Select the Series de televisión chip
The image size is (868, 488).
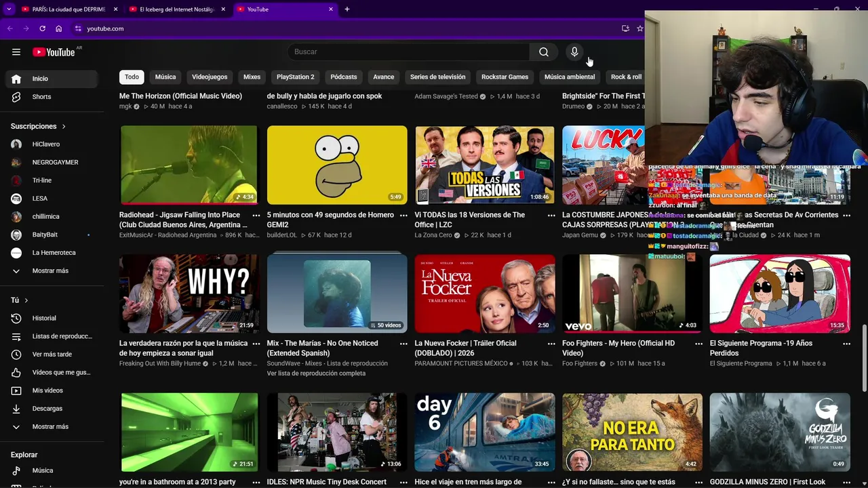click(x=437, y=77)
